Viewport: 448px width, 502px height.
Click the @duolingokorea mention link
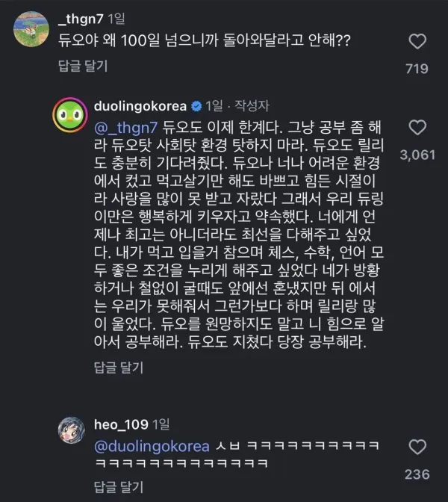(152, 446)
